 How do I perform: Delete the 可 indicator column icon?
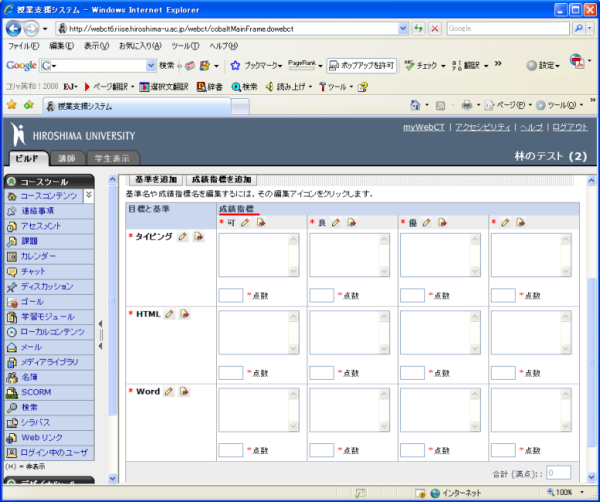[261, 222]
